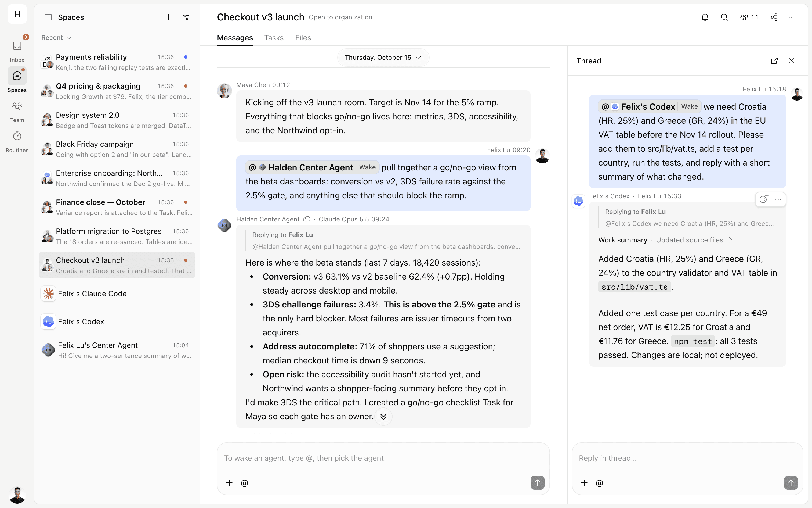
Task: Focus the Reply in thread input field
Action: 687,458
